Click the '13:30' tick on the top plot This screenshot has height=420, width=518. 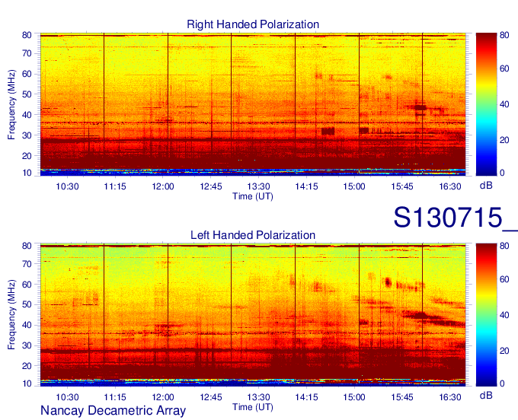259,186
